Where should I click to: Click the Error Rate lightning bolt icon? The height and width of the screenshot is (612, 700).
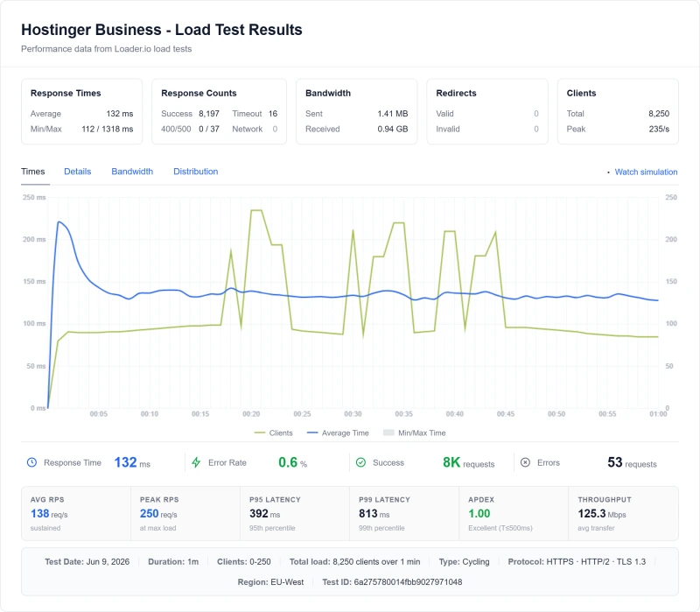pyautogui.click(x=196, y=462)
